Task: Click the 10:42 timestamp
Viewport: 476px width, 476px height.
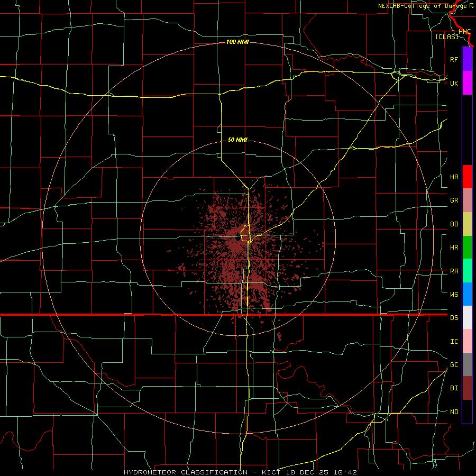Action: 345,472
